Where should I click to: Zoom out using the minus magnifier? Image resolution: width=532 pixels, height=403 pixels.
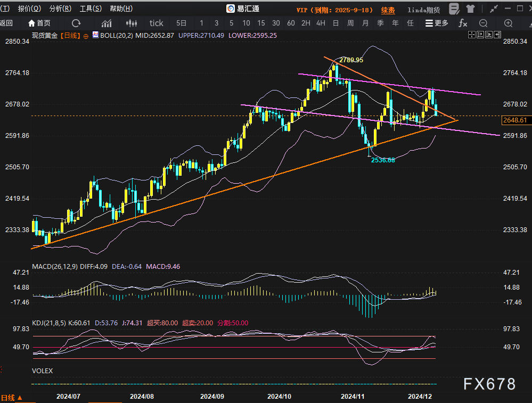(x=483, y=23)
